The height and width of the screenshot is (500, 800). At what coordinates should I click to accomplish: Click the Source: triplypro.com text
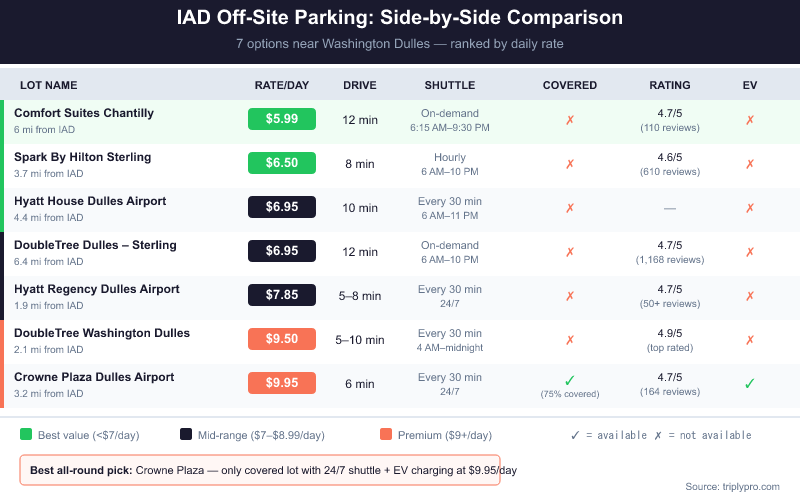coord(732,486)
